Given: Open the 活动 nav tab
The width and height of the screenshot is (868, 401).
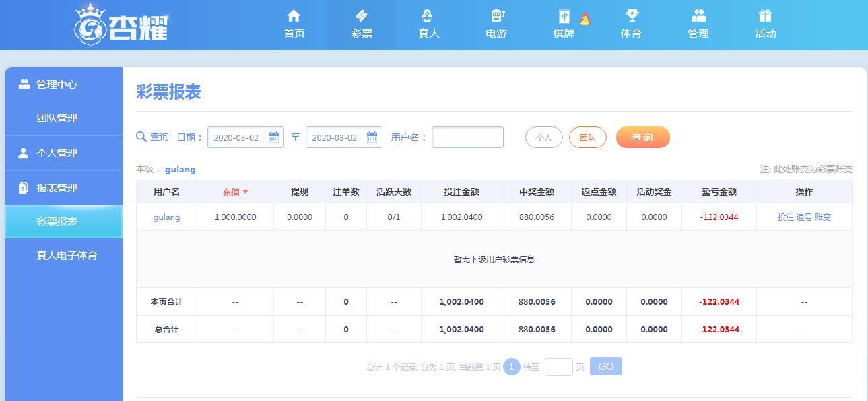Looking at the screenshot, I should [766, 25].
